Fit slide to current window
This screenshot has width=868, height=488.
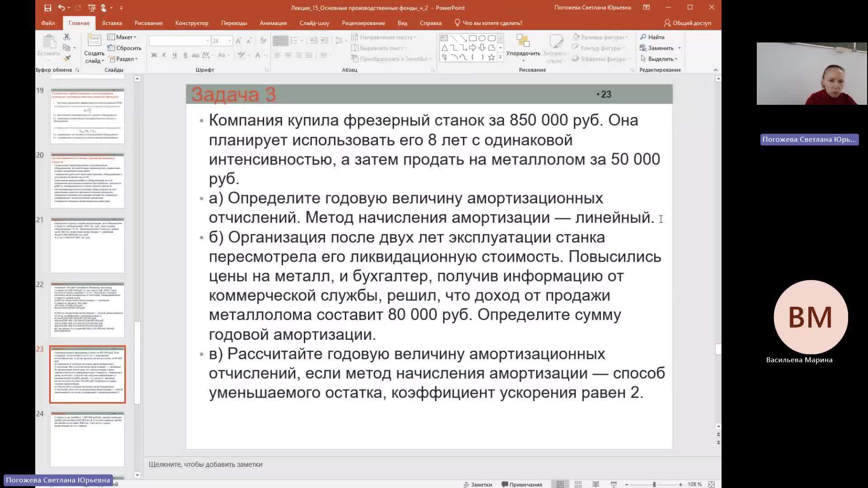pyautogui.click(x=712, y=484)
